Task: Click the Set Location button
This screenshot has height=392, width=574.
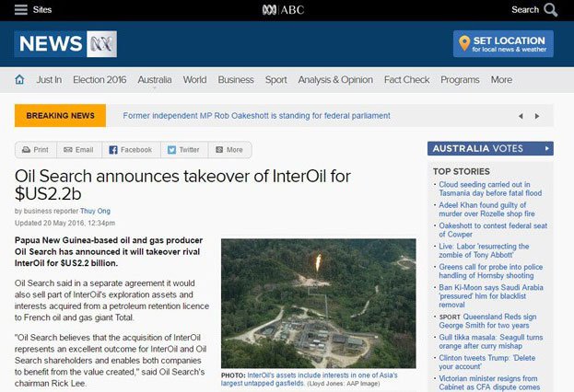Action: [503, 44]
